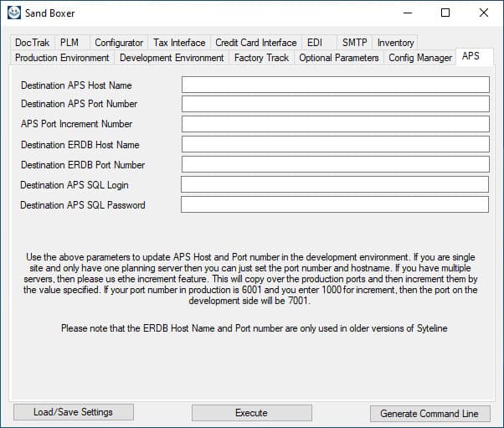Image resolution: width=504 pixels, height=428 pixels.
Task: Focus the Destination APS Host Name field
Action: [x=335, y=85]
